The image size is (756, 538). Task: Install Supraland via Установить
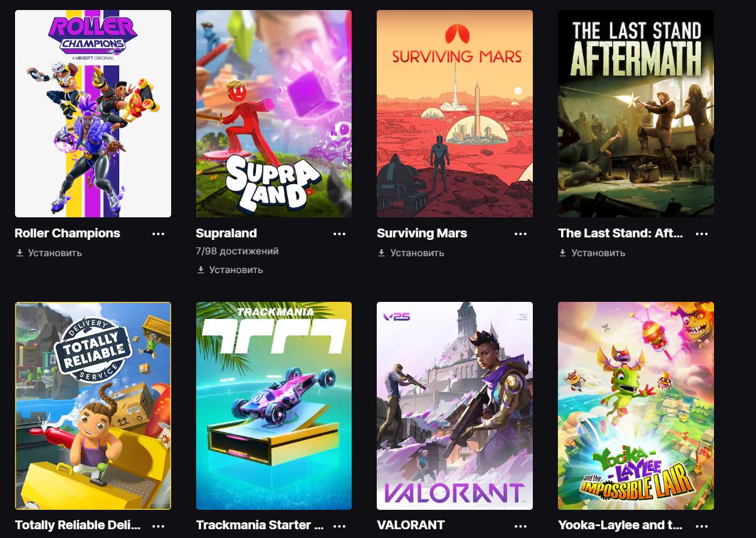230,270
